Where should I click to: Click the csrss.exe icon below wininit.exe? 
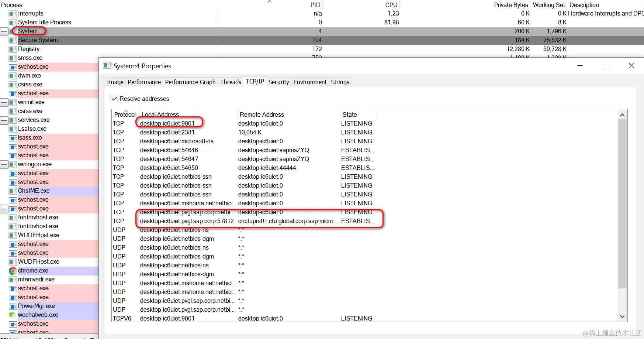coord(13,111)
